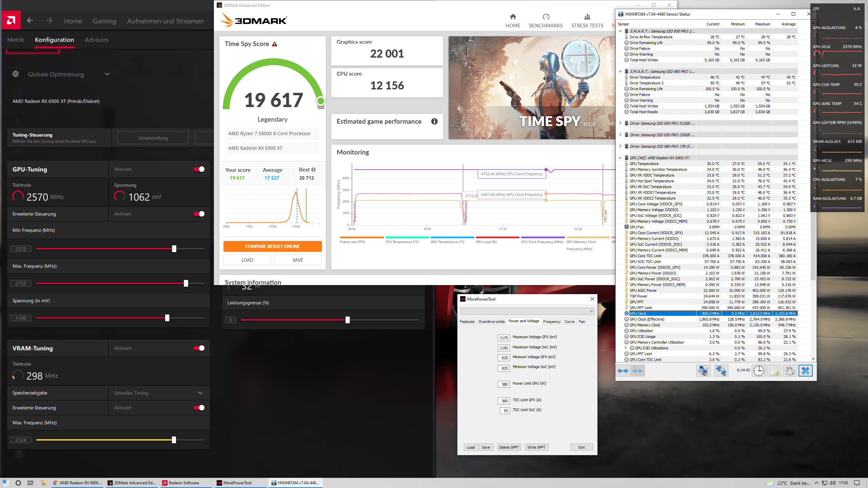Click HWiNFO expand columns arrows button
The width and height of the screenshot is (868, 488).
coord(623,371)
